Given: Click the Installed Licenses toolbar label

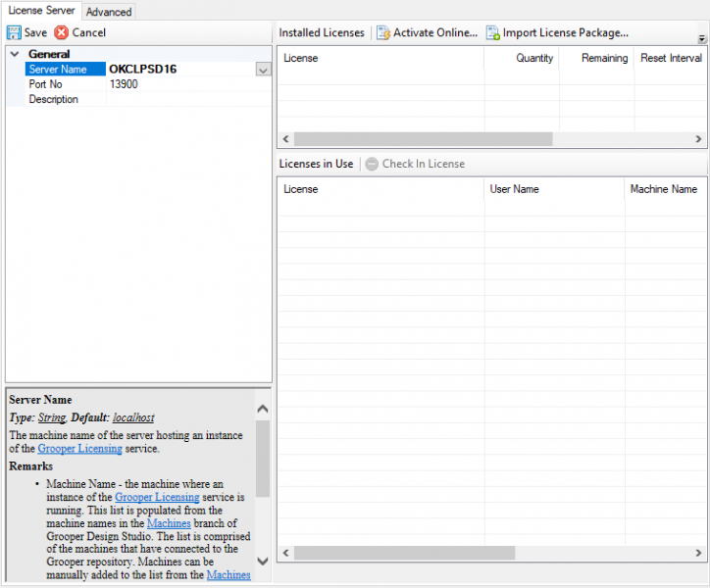Looking at the screenshot, I should [322, 32].
